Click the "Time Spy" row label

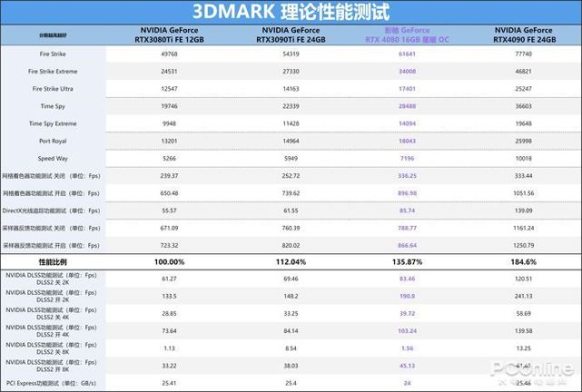tap(53, 106)
